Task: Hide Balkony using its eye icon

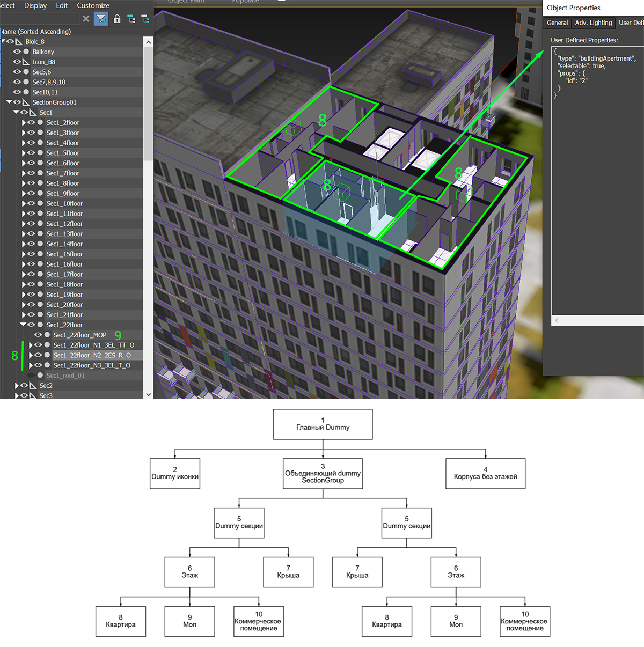Action: (x=17, y=52)
